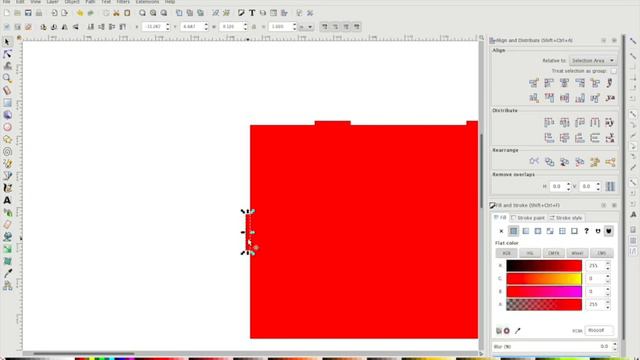
Task: Select the Ellipse/circle tool
Action: [x=7, y=127]
